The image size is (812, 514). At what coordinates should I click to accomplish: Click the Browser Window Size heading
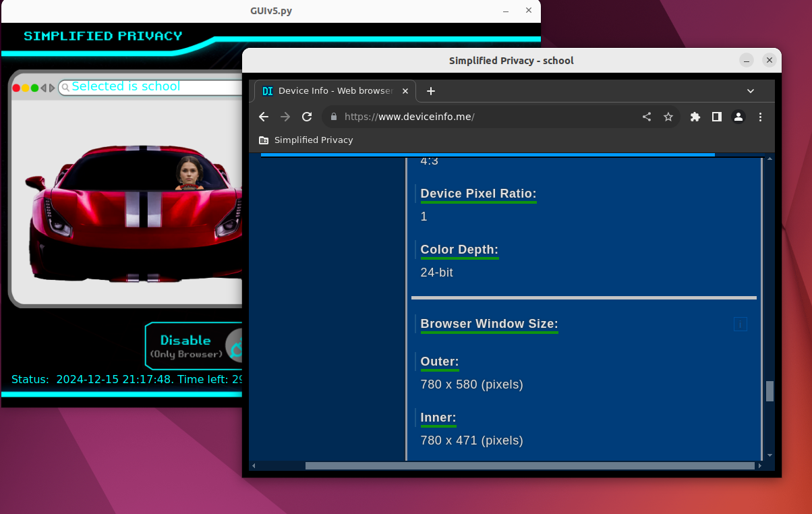489,324
